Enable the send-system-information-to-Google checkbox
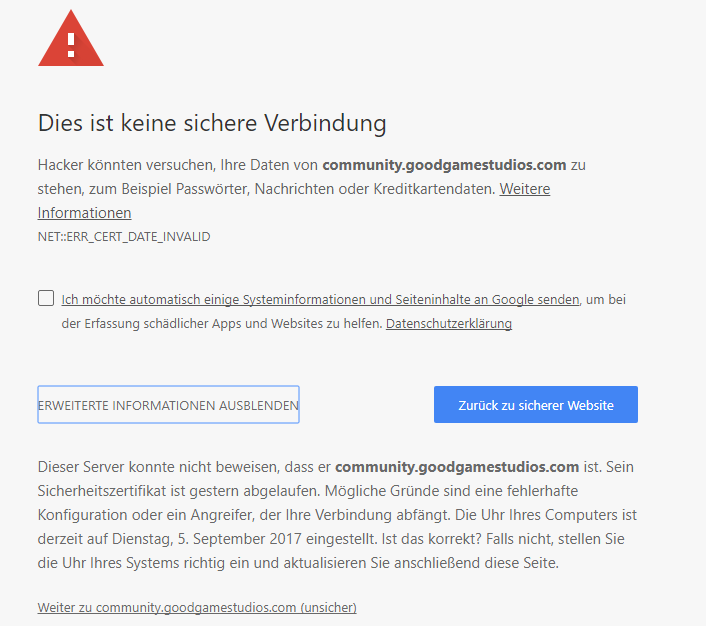Viewport: 706px width, 626px height. click(x=46, y=298)
